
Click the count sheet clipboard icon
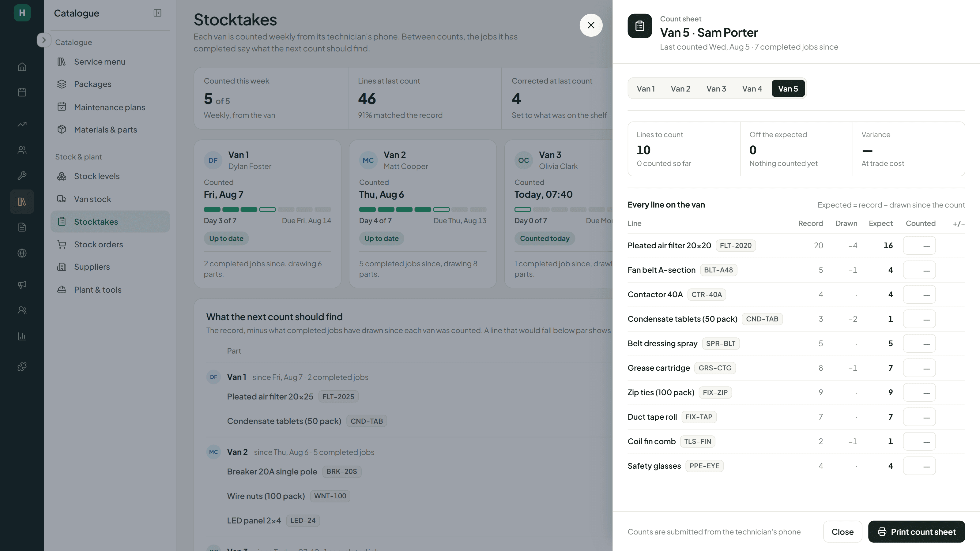tap(639, 26)
